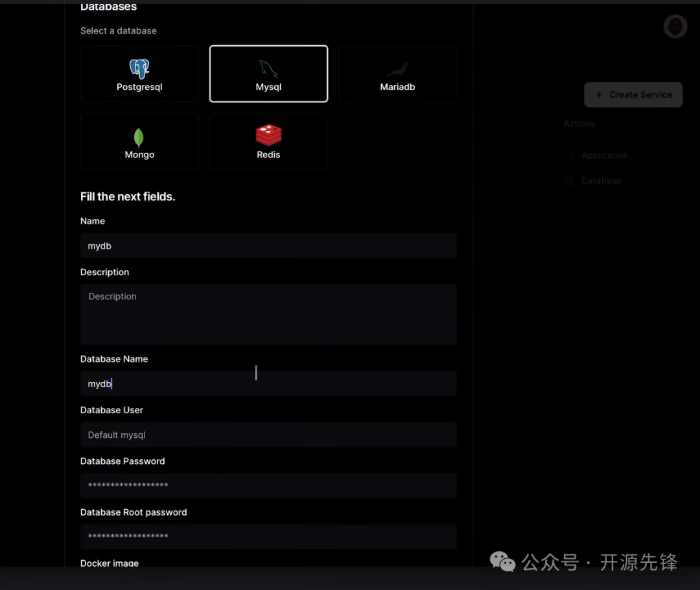Viewport: 700px width, 590px height.
Task: Pick the Mongo database card
Action: click(x=139, y=141)
